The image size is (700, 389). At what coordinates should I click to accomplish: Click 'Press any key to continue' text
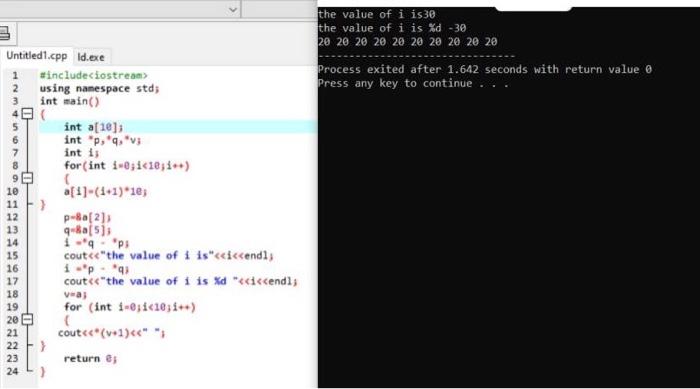[x=413, y=84]
